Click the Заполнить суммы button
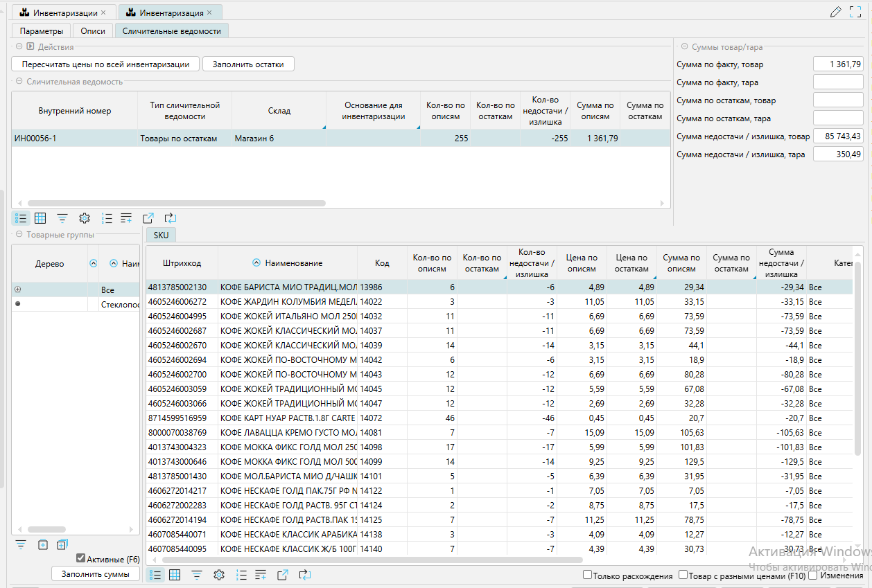Viewport: 872px width, 588px height. [x=96, y=574]
